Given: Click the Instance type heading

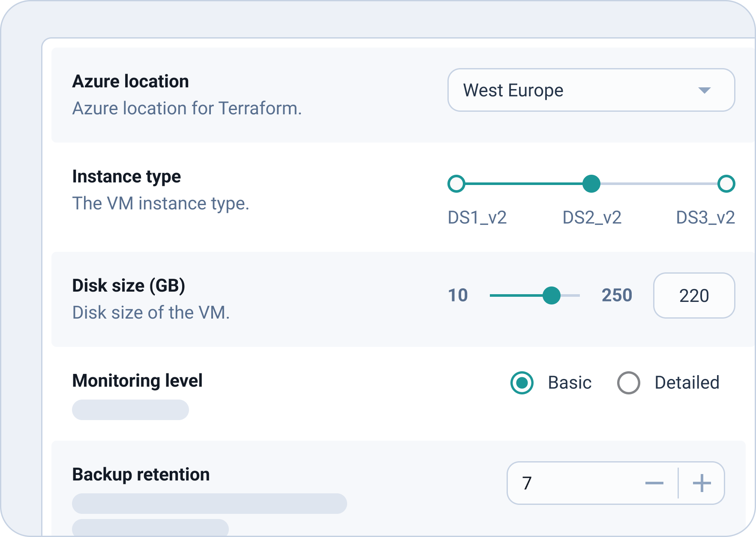Looking at the screenshot, I should click(x=126, y=176).
